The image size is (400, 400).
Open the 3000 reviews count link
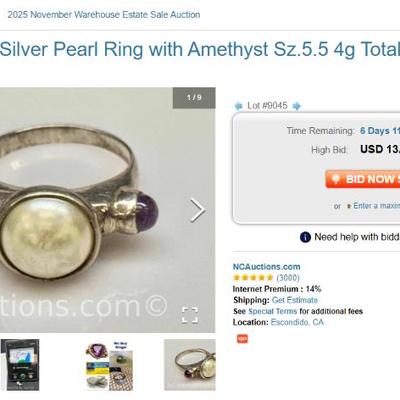point(288,278)
